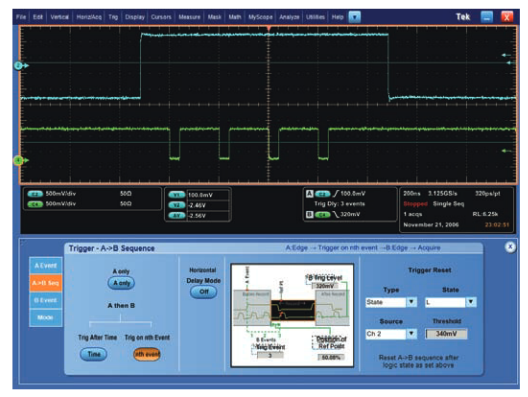Open the MyScope menu
The height and width of the screenshot is (397, 528).
[x=260, y=17]
